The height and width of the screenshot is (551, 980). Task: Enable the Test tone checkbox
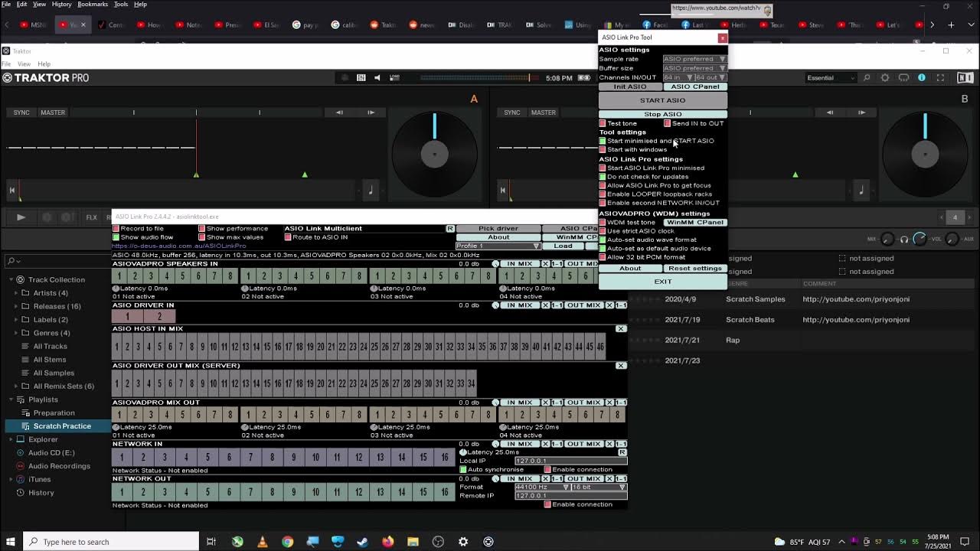tap(603, 123)
